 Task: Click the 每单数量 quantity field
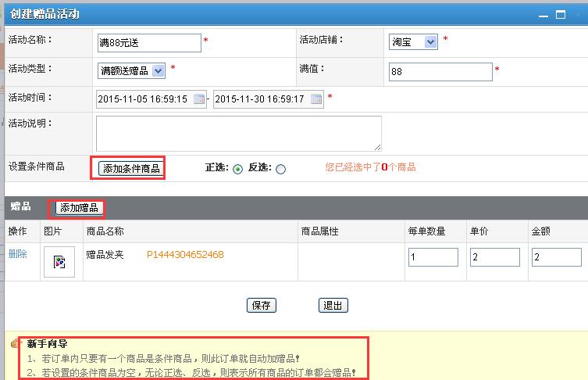(x=433, y=257)
